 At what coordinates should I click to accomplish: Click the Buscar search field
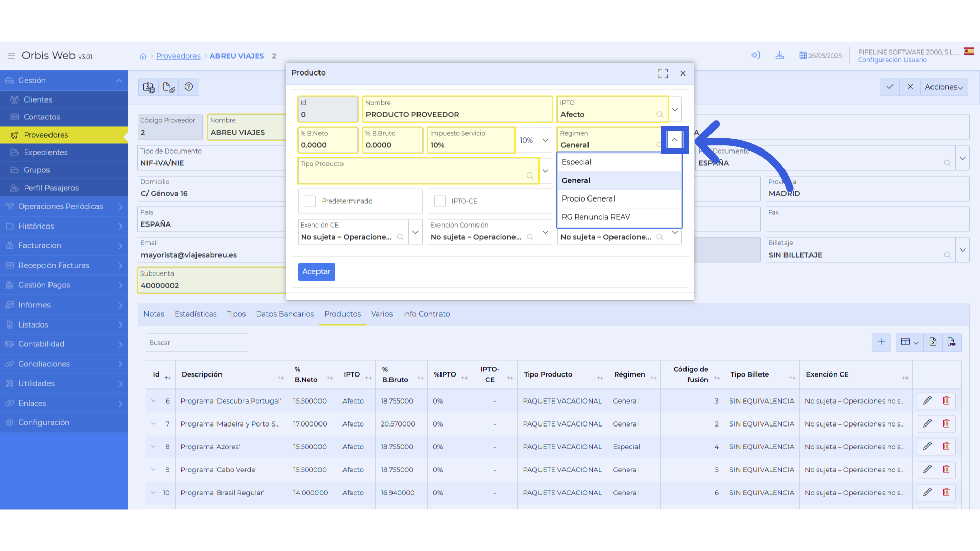pyautogui.click(x=197, y=343)
